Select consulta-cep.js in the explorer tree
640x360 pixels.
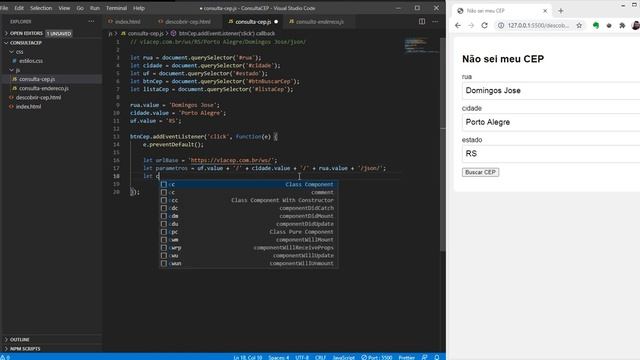(x=37, y=79)
